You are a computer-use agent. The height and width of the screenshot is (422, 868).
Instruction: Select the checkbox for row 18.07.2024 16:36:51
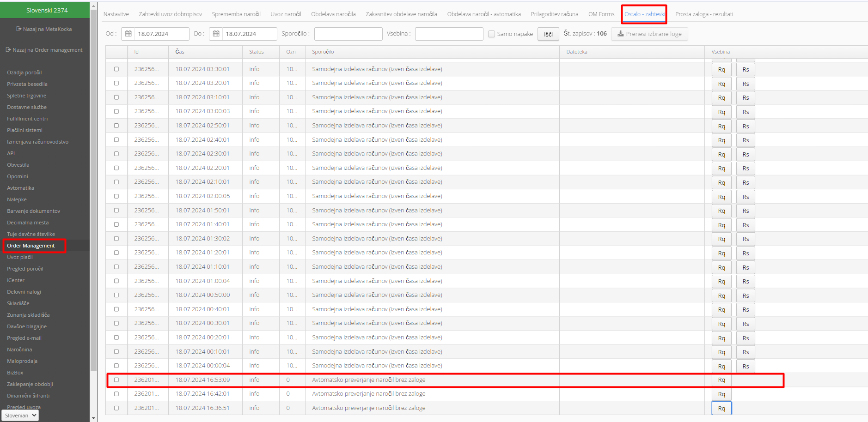[x=116, y=408]
